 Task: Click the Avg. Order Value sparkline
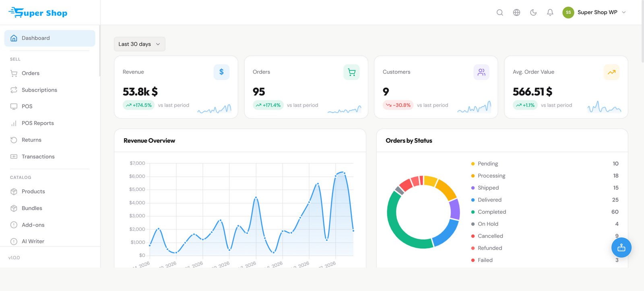pos(604,107)
